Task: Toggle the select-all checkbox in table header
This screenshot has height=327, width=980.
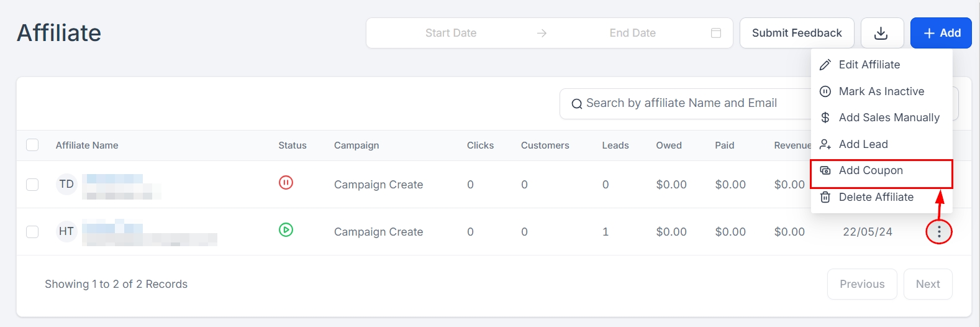Action: pos(32,145)
